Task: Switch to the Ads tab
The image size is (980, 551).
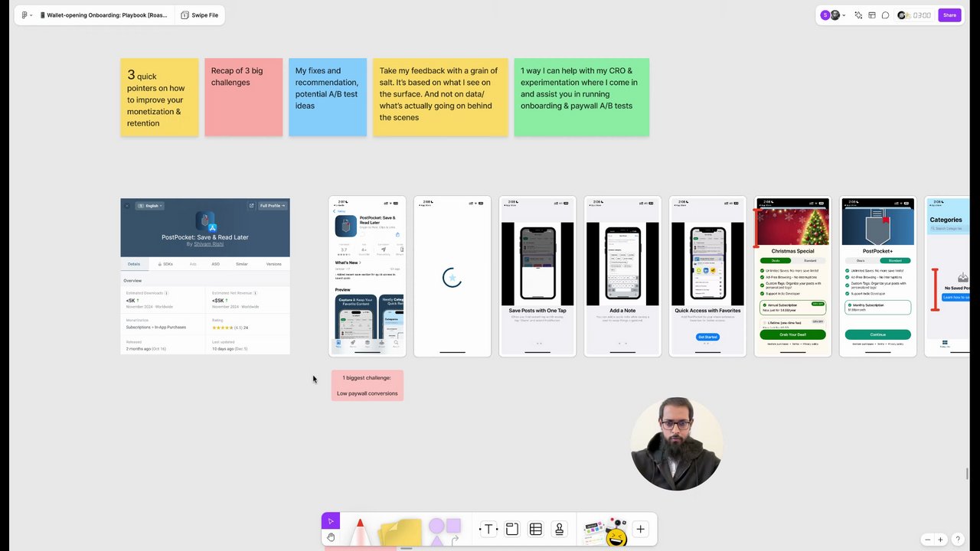Action: (193, 264)
